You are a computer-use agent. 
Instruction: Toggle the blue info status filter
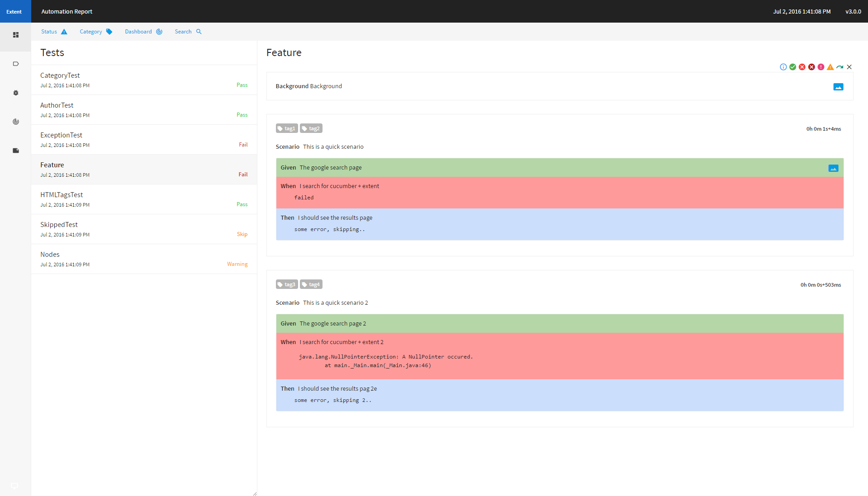(x=783, y=67)
